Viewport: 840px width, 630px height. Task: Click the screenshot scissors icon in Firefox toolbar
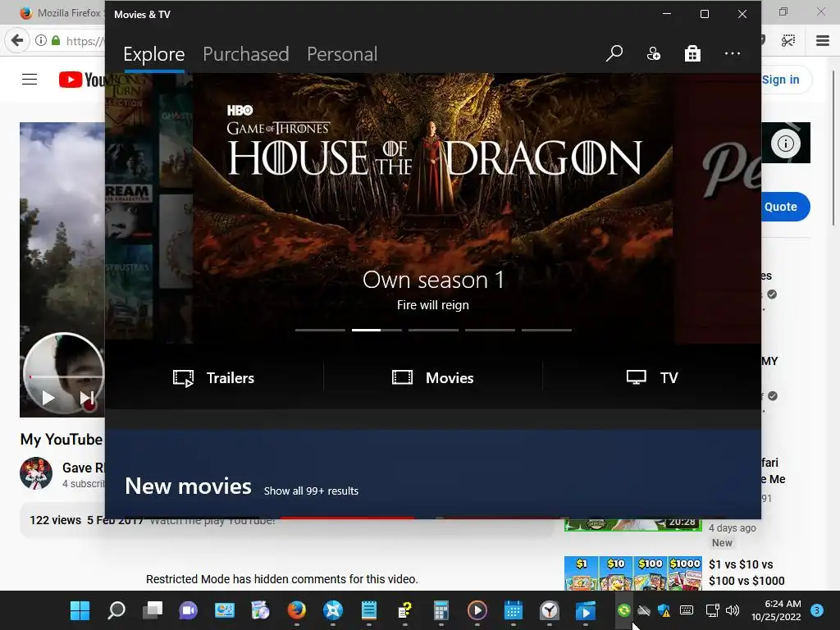788,41
